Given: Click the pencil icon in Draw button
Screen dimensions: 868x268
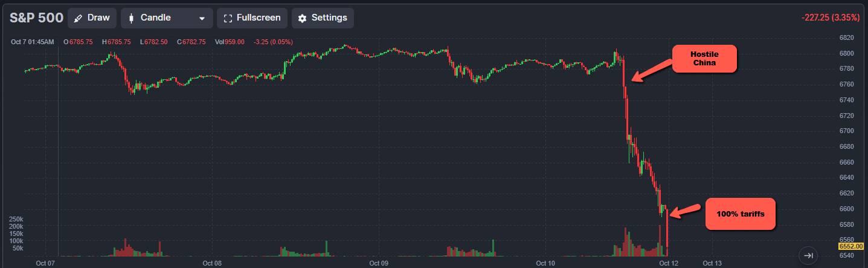Looking at the screenshot, I should (78, 18).
